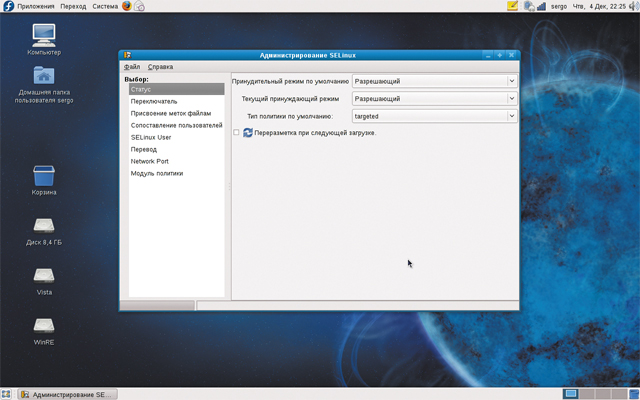Close the Администрирование SELinux window
This screenshot has height=400, width=640.
[511, 55]
